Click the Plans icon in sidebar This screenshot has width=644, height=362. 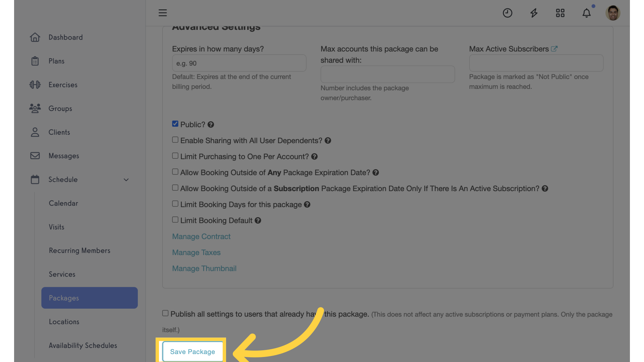[35, 61]
